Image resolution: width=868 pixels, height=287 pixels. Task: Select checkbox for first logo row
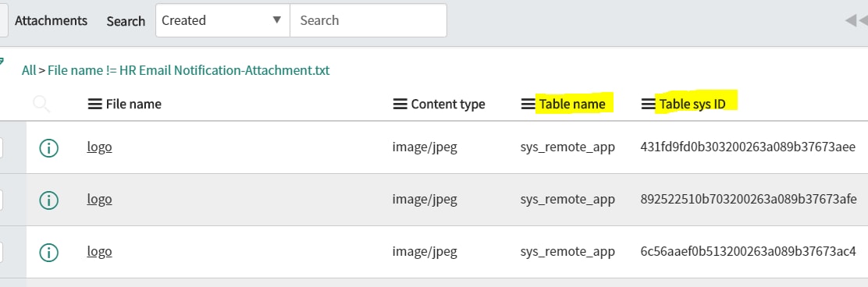(x=1, y=147)
